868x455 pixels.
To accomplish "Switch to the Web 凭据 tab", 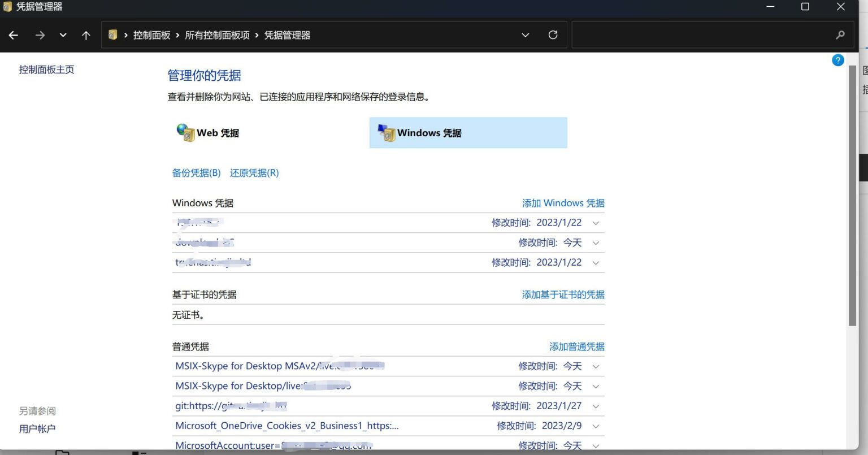I will coord(218,133).
